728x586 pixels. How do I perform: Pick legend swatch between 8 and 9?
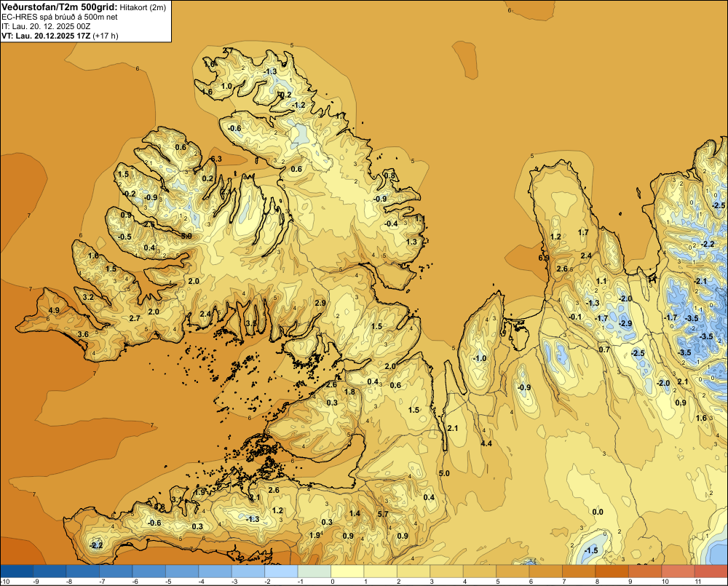click(612, 571)
